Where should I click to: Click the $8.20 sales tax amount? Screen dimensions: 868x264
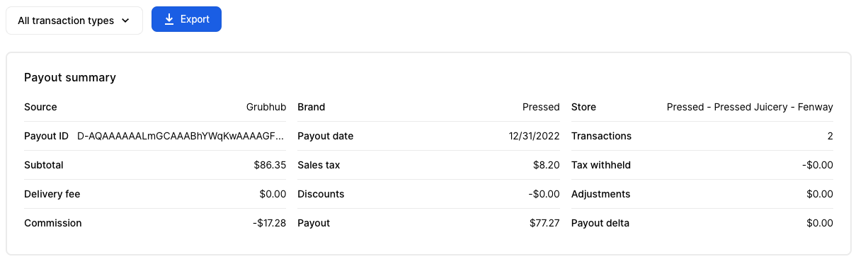[x=545, y=165]
